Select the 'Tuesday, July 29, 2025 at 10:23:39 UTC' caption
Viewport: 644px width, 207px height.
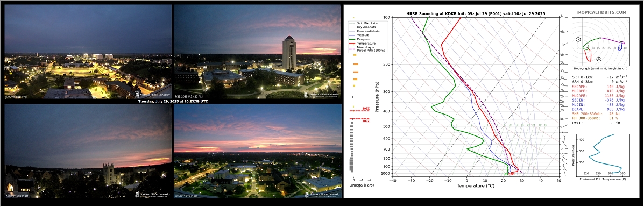tap(173, 101)
